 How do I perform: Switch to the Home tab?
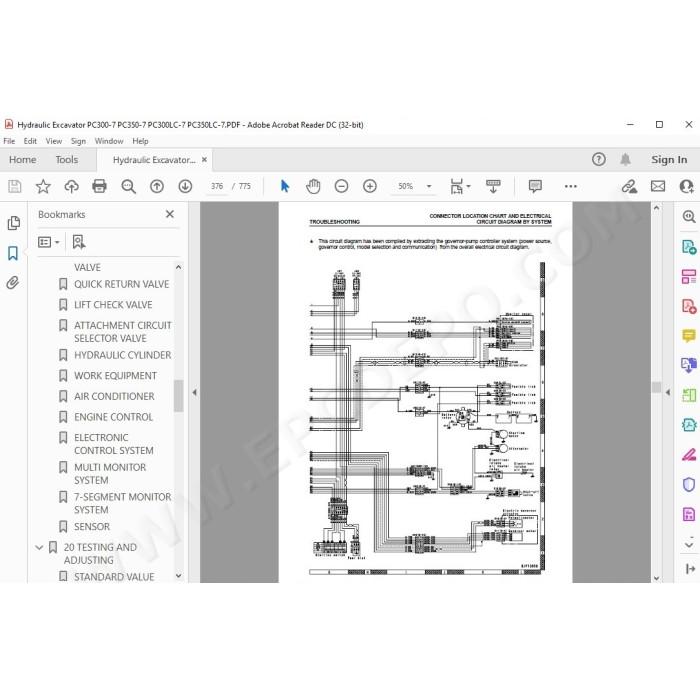[x=22, y=159]
